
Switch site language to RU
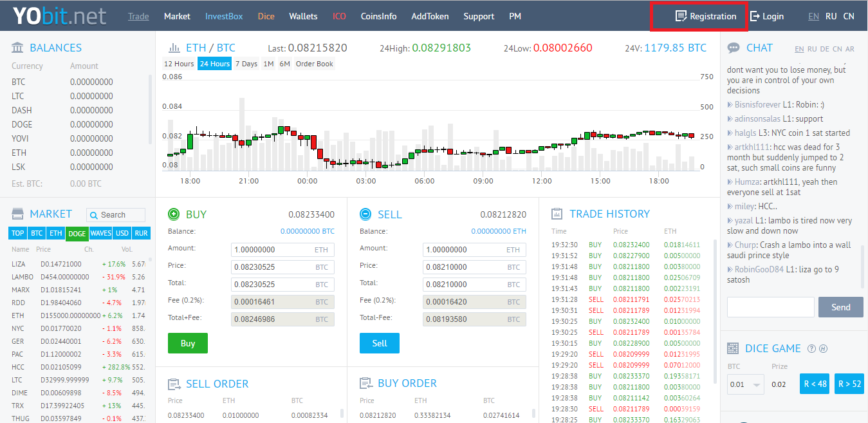[x=831, y=16]
